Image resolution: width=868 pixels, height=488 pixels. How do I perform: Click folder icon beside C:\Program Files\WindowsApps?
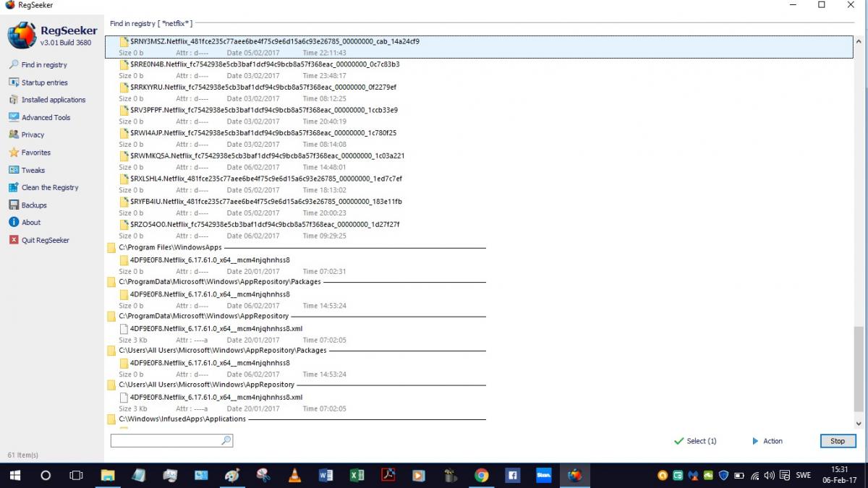111,247
